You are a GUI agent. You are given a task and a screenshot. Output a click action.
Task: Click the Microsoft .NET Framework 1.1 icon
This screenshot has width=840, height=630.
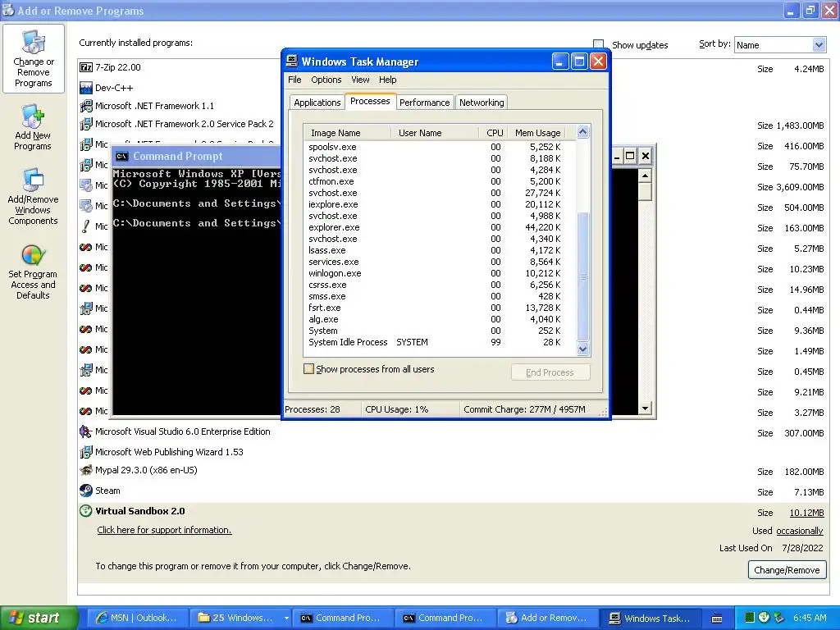pos(85,106)
